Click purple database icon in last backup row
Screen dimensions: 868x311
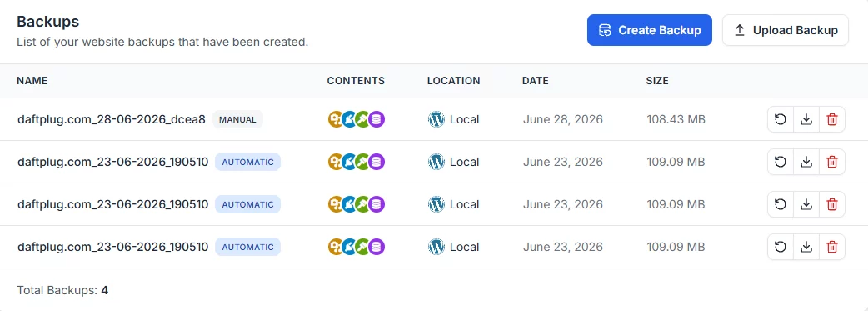pyautogui.click(x=377, y=248)
